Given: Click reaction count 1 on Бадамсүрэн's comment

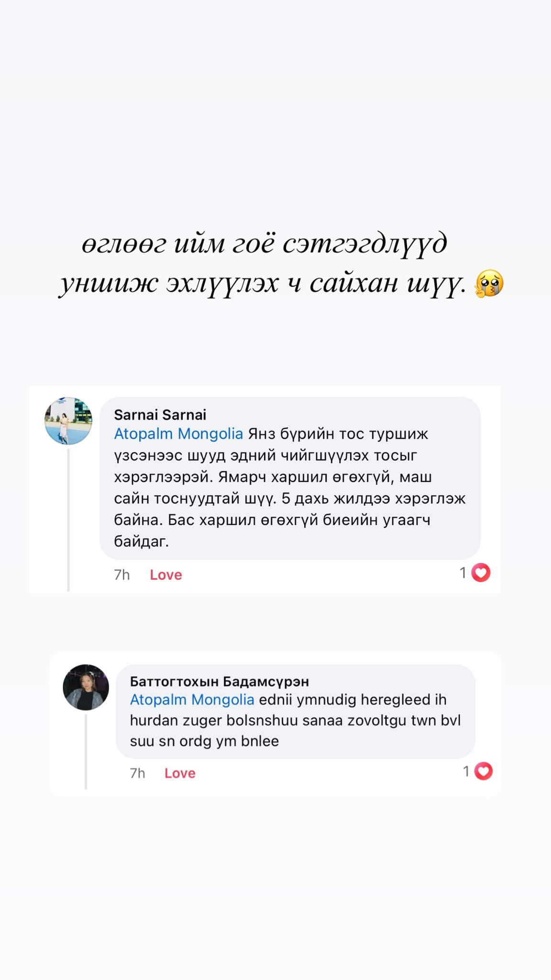Looking at the screenshot, I should pyautogui.click(x=466, y=771).
